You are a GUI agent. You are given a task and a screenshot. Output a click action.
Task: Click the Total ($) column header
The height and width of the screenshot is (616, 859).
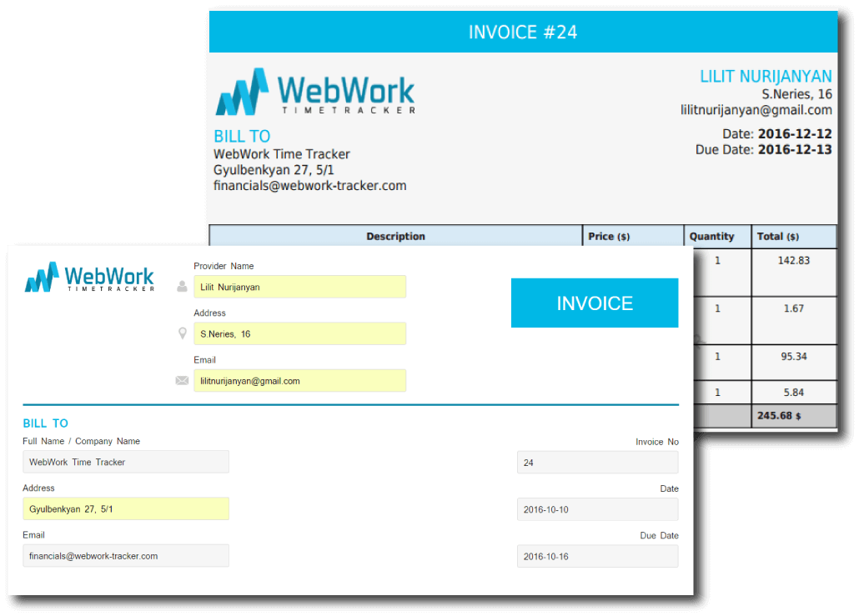click(794, 237)
